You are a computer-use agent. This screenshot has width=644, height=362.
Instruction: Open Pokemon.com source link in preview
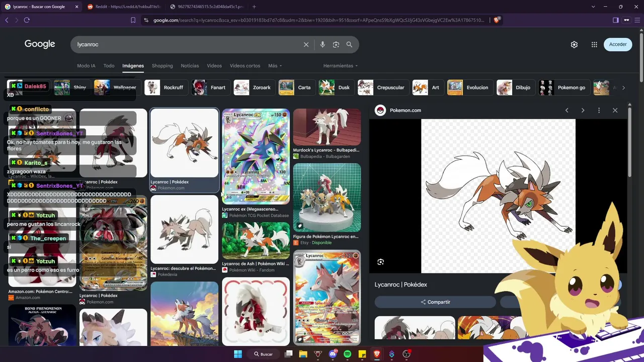click(398, 110)
